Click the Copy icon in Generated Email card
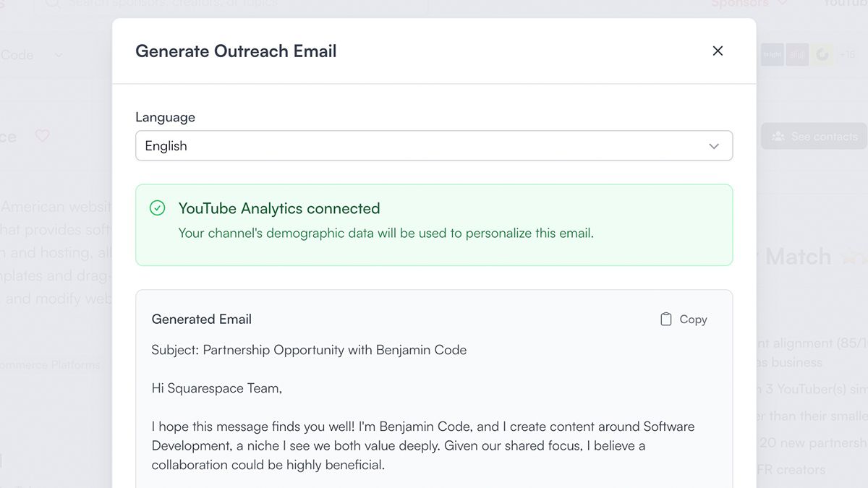 coord(666,319)
